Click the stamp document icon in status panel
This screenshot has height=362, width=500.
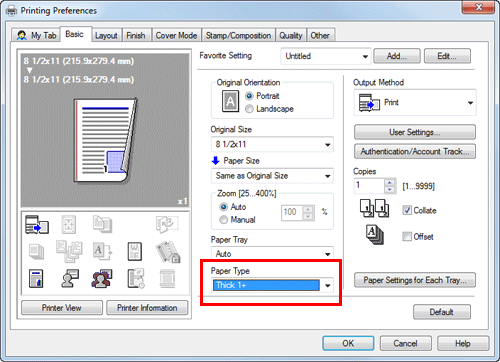(x=135, y=252)
